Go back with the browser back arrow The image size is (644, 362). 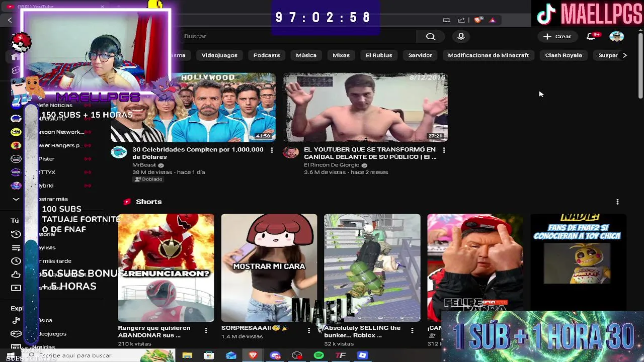(10, 20)
